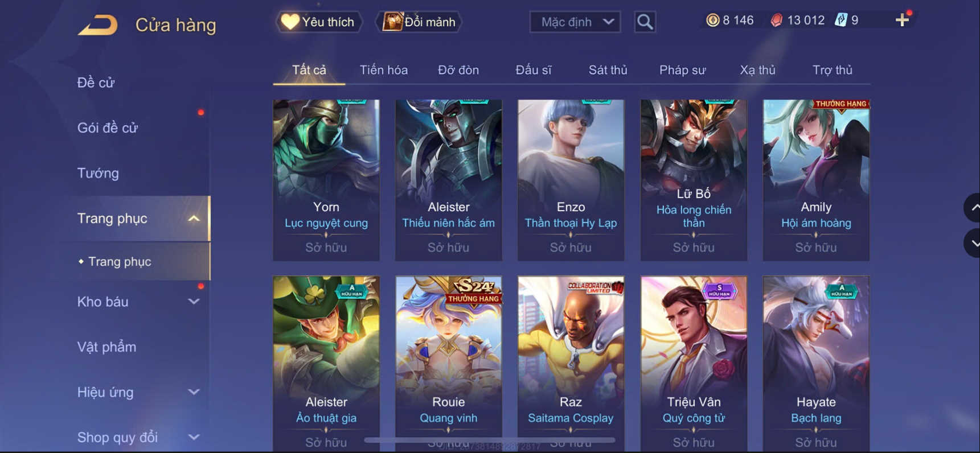980x453 pixels.
Task: Go back using the return arrow icon
Action: click(x=98, y=25)
